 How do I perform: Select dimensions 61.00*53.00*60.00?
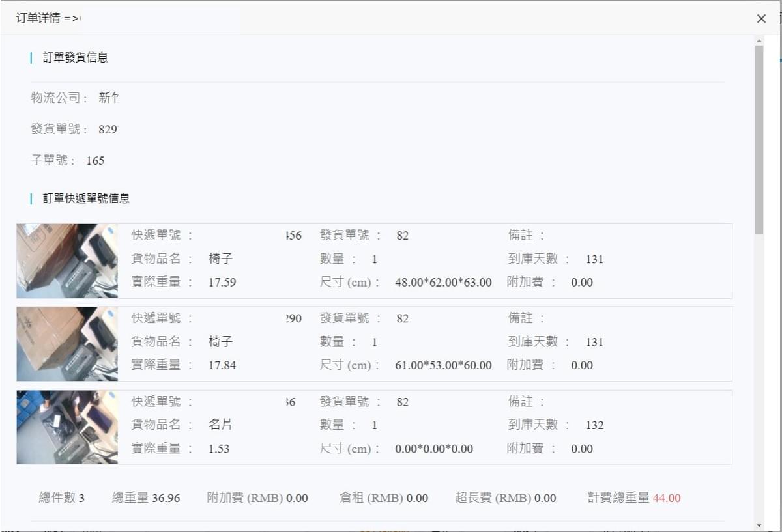tap(443, 365)
